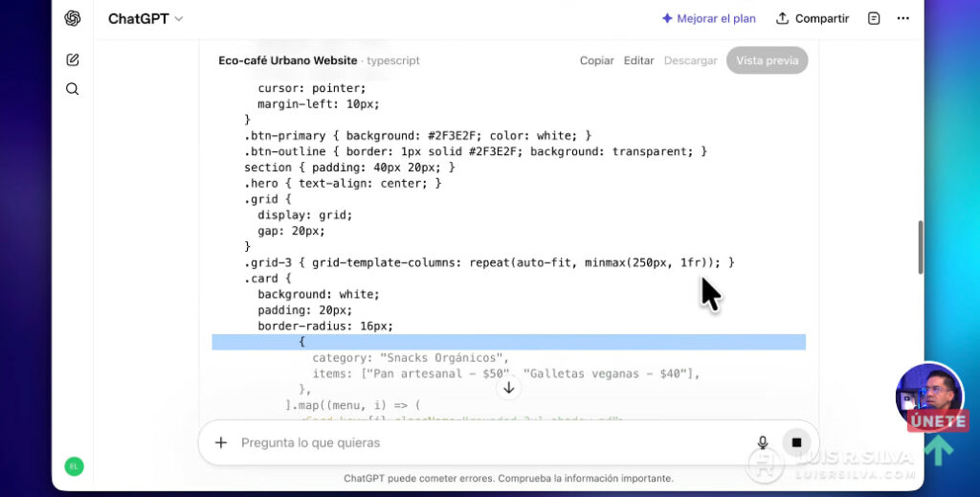This screenshot has height=497, width=980.
Task: Click the Vista previa button
Action: tap(767, 60)
